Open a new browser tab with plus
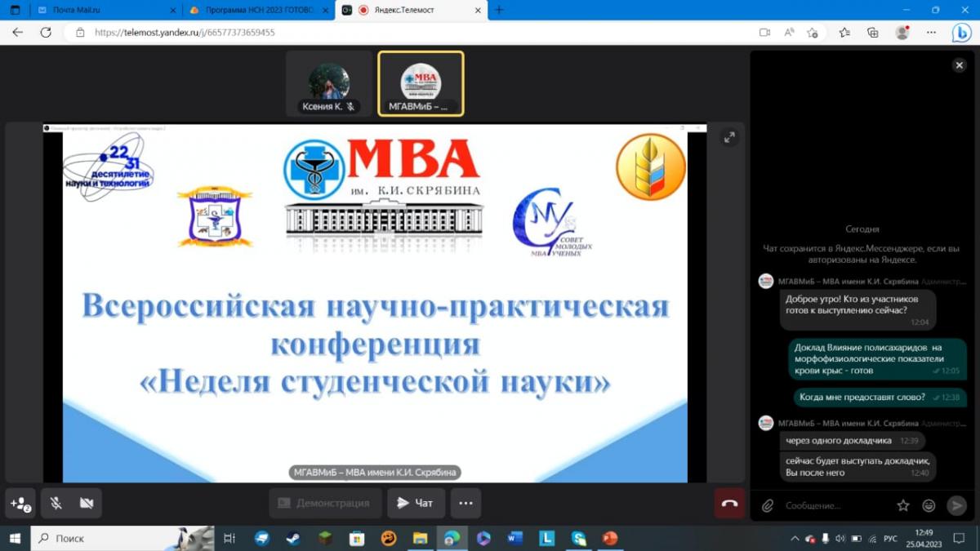 (x=499, y=10)
